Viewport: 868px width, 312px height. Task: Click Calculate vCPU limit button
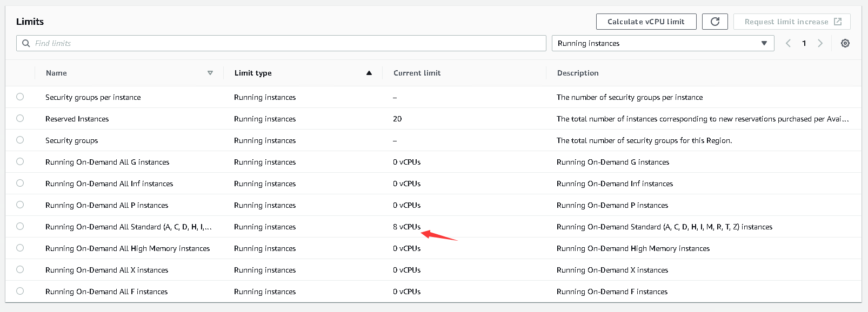pos(646,22)
